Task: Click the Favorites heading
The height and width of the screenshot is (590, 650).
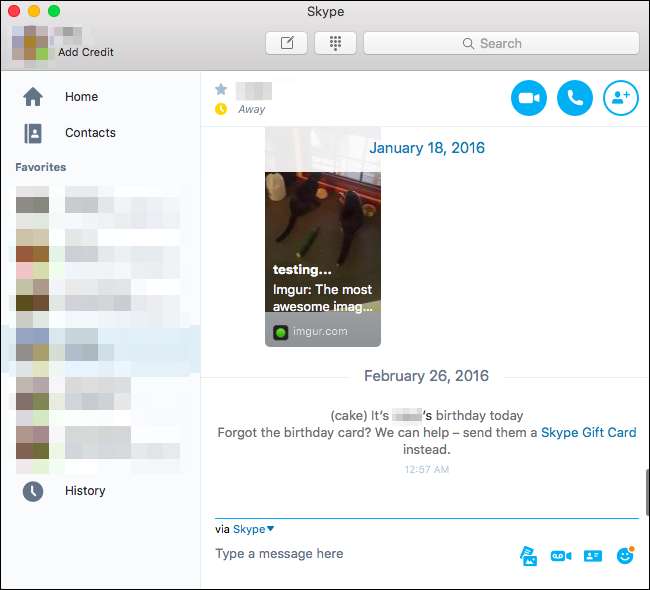Action: pos(41,167)
